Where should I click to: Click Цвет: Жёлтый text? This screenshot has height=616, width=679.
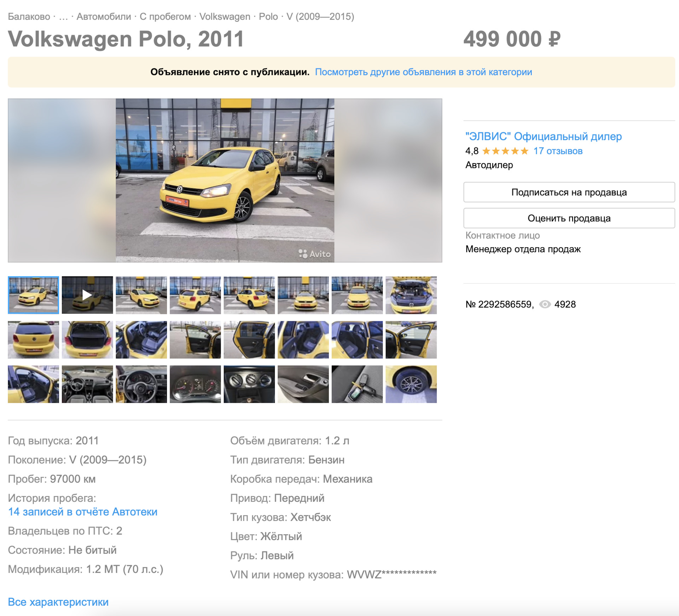coord(266,536)
